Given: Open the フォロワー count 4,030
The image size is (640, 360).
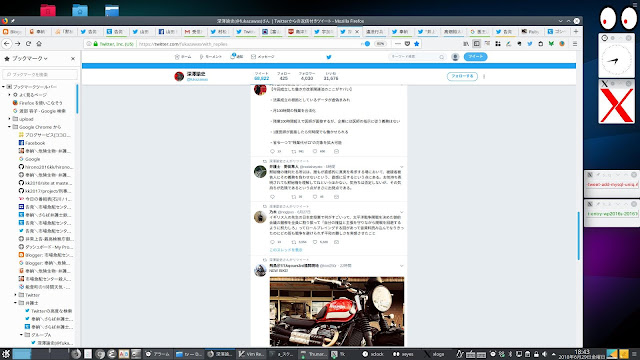Looking at the screenshot, I should (307, 76).
